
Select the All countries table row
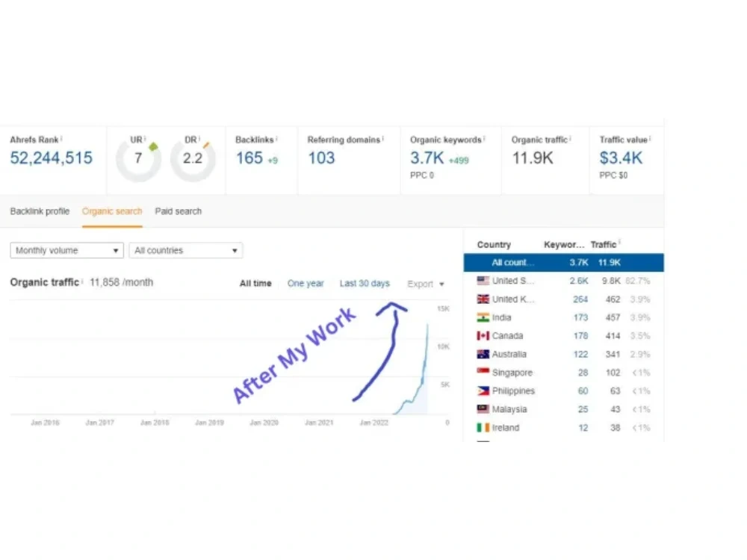point(563,262)
